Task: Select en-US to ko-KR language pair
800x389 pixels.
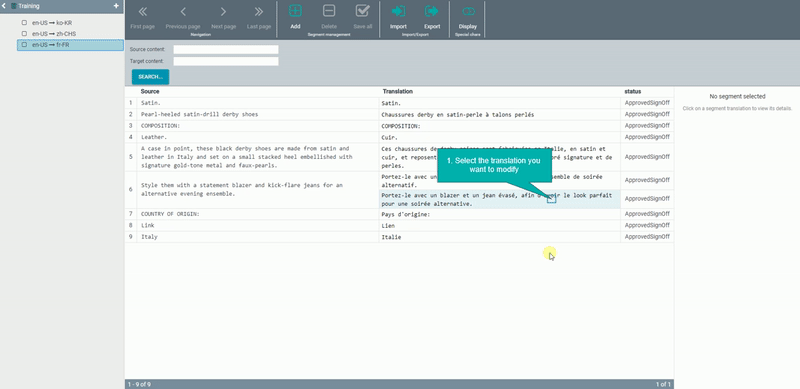Action: [x=52, y=22]
